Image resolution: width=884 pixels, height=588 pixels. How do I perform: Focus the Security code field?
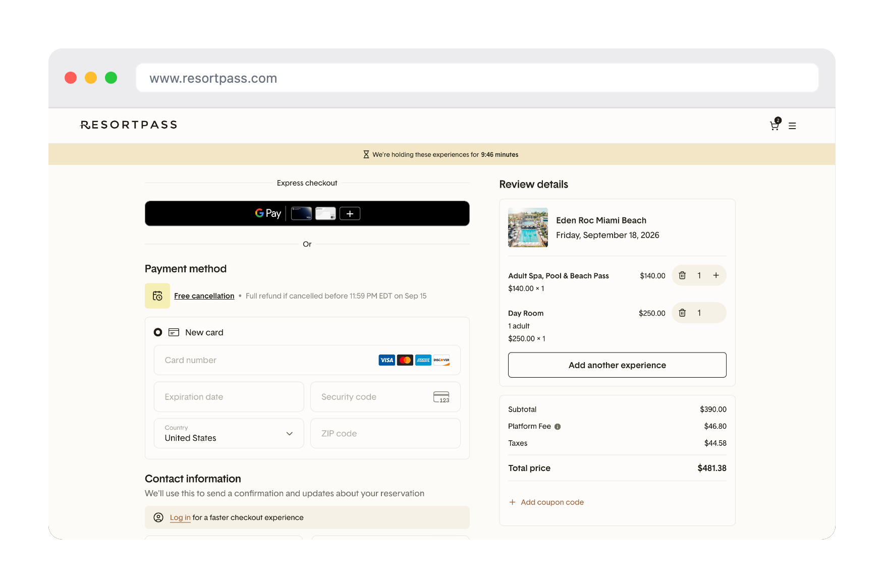[x=385, y=397]
